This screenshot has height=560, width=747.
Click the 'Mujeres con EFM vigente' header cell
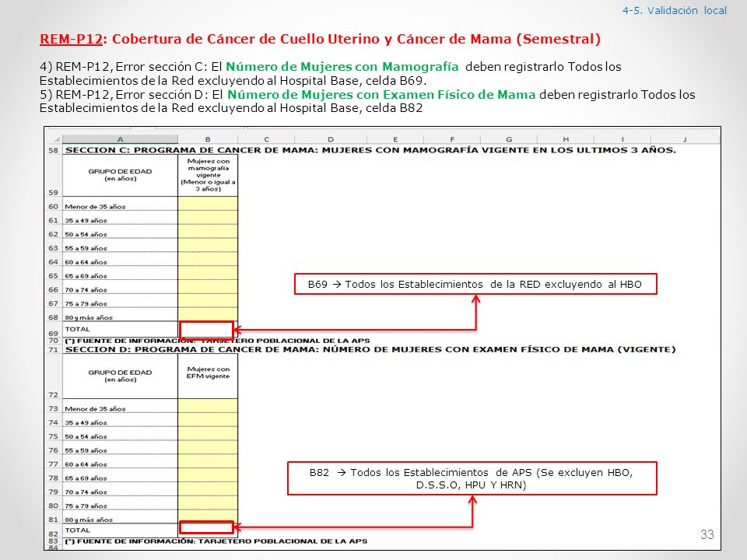click(x=209, y=376)
